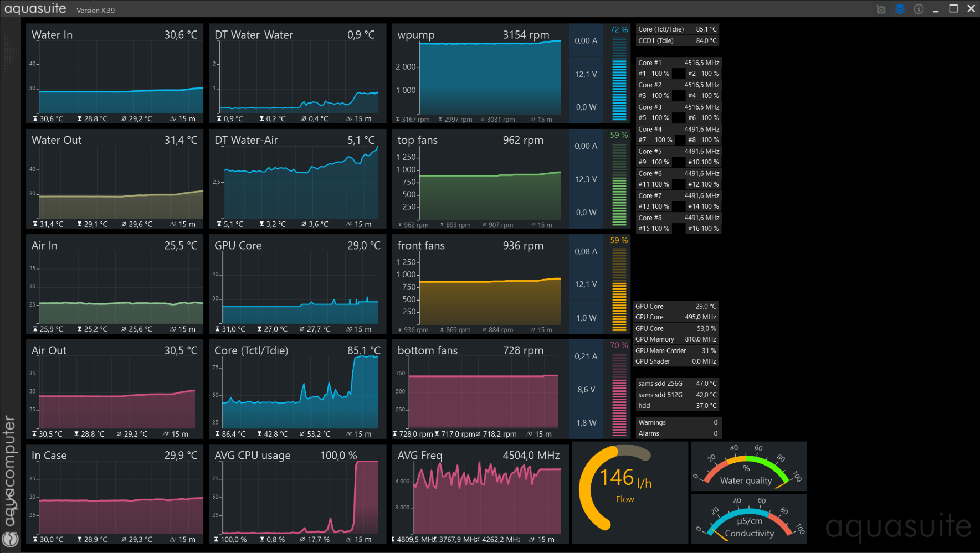Click the Flow 146 l/h gauge
Viewport: 980px width, 553px height.
click(x=630, y=492)
